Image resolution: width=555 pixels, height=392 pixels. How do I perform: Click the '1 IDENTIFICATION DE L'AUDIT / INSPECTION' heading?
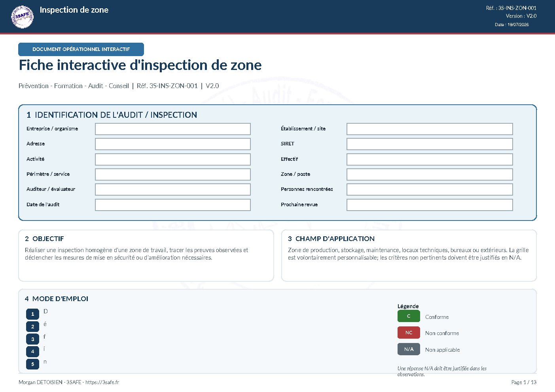pos(112,115)
